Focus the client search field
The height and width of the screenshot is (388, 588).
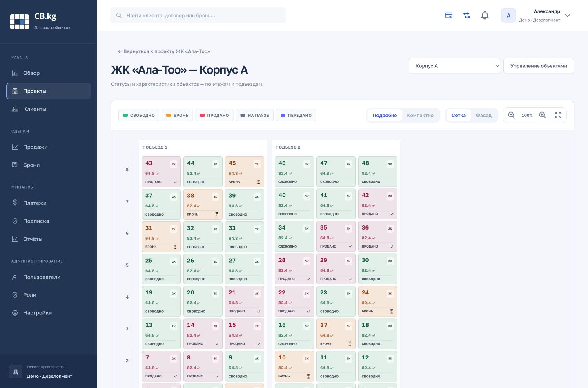click(x=198, y=16)
